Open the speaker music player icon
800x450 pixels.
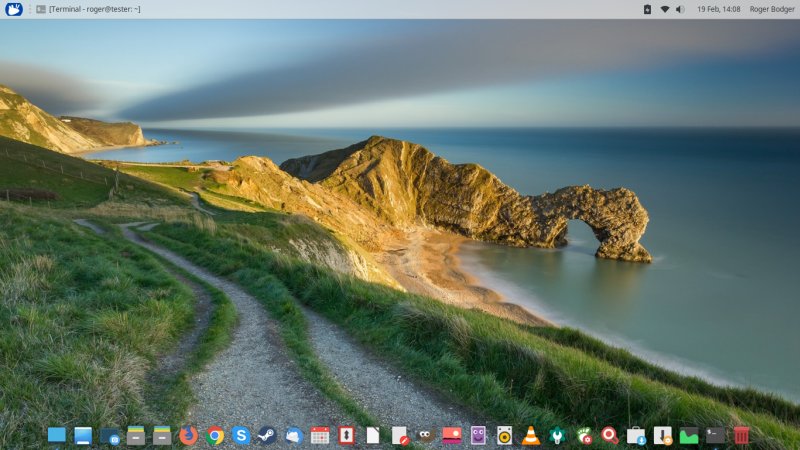pyautogui.click(x=504, y=435)
